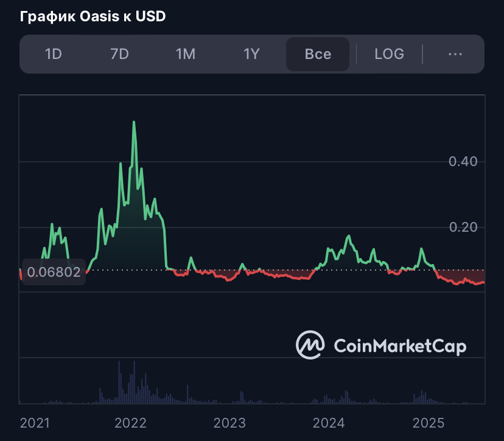504x441 pixels.
Task: Click the CoinMarketCap watermark text
Action: [x=400, y=346]
